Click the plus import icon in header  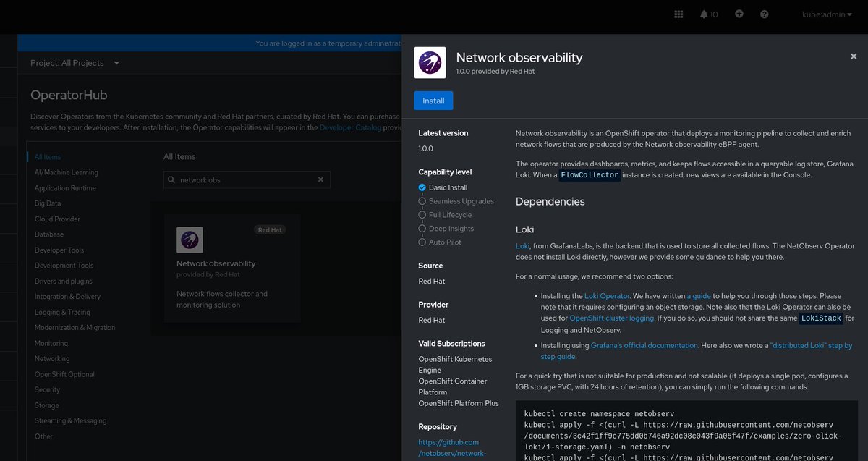click(x=739, y=14)
